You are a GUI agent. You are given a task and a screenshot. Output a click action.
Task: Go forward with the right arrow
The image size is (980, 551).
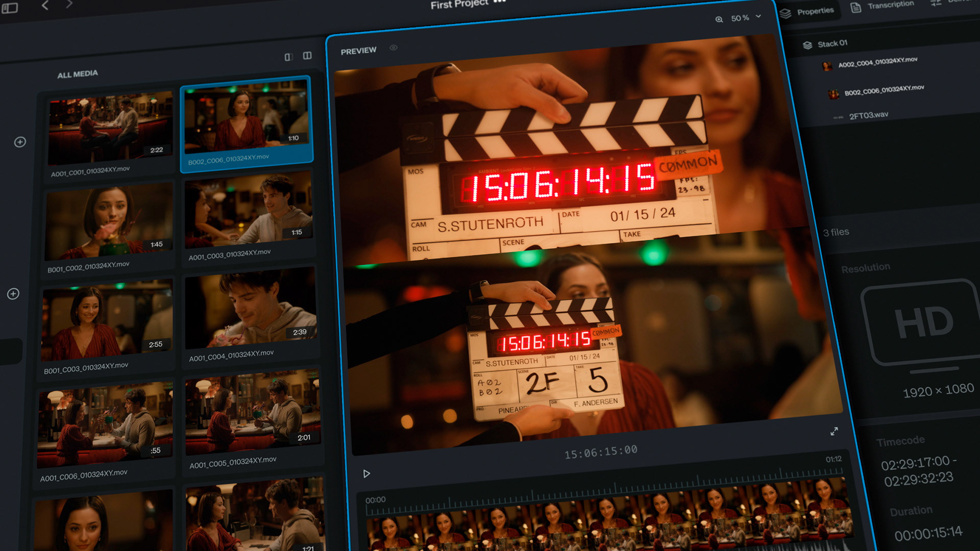point(69,4)
